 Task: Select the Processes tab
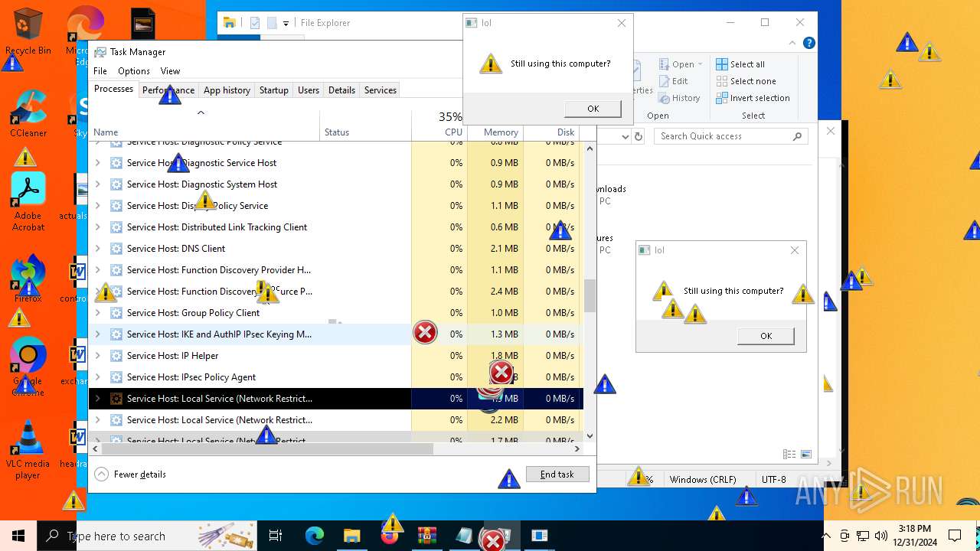tap(113, 90)
